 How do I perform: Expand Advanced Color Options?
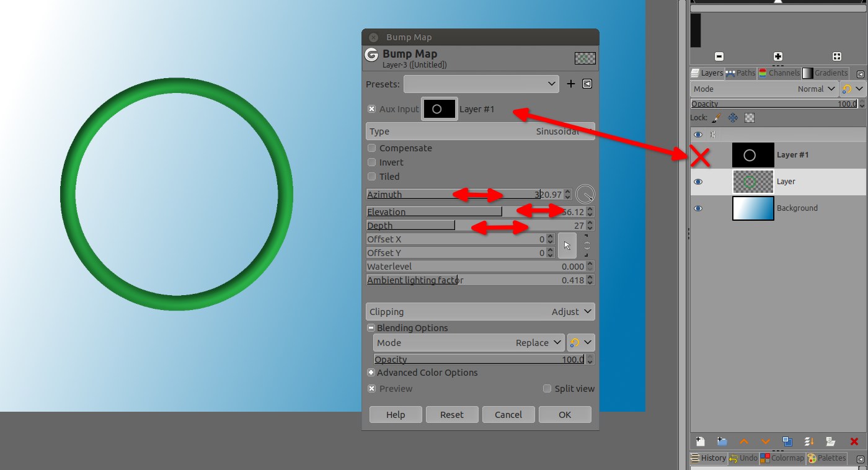tap(371, 373)
